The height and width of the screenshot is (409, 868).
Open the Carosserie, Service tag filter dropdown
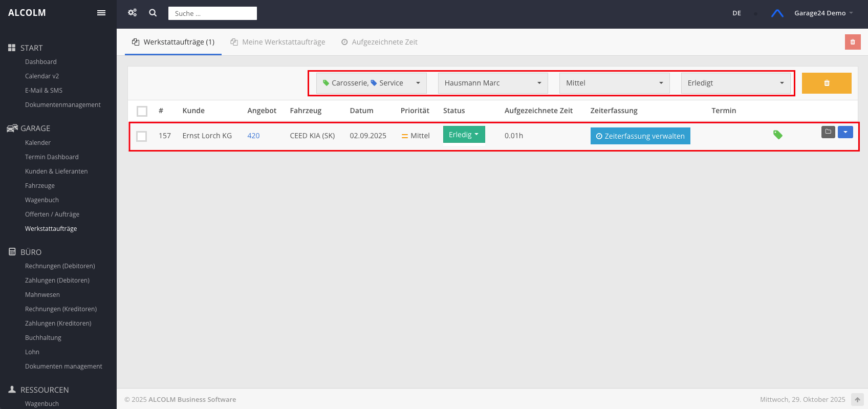[371, 83]
